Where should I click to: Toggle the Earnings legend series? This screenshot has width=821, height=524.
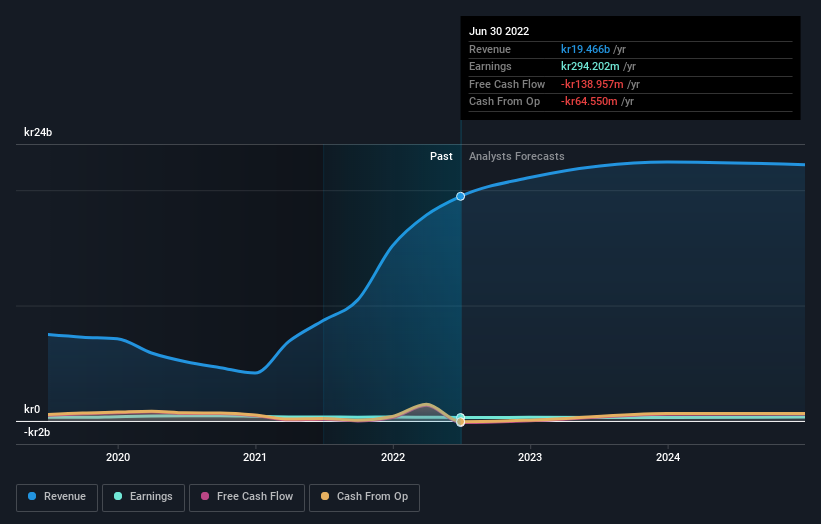[143, 497]
